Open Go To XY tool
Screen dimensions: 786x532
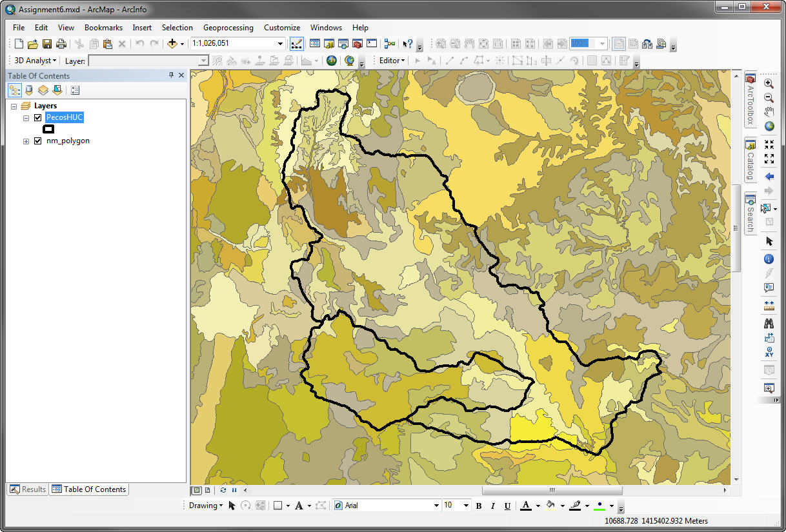(769, 352)
